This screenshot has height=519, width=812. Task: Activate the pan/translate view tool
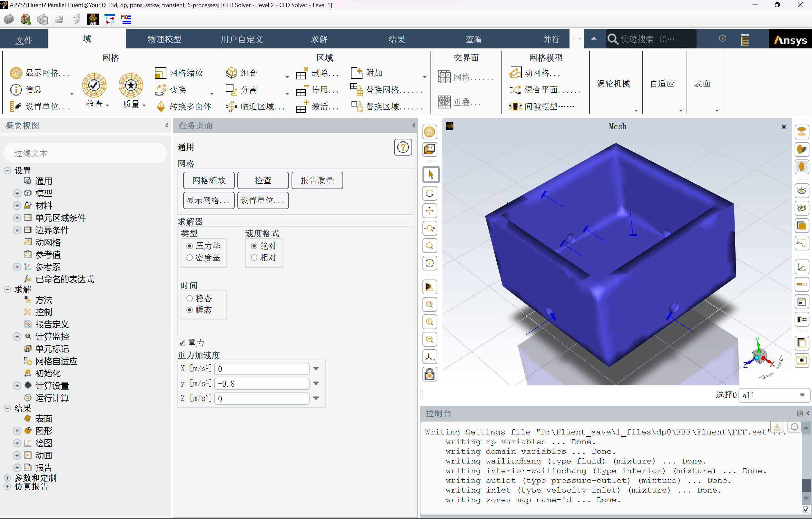tap(430, 211)
